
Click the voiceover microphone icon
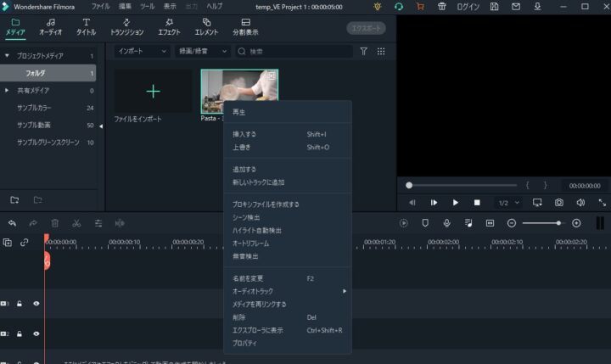[x=446, y=223]
